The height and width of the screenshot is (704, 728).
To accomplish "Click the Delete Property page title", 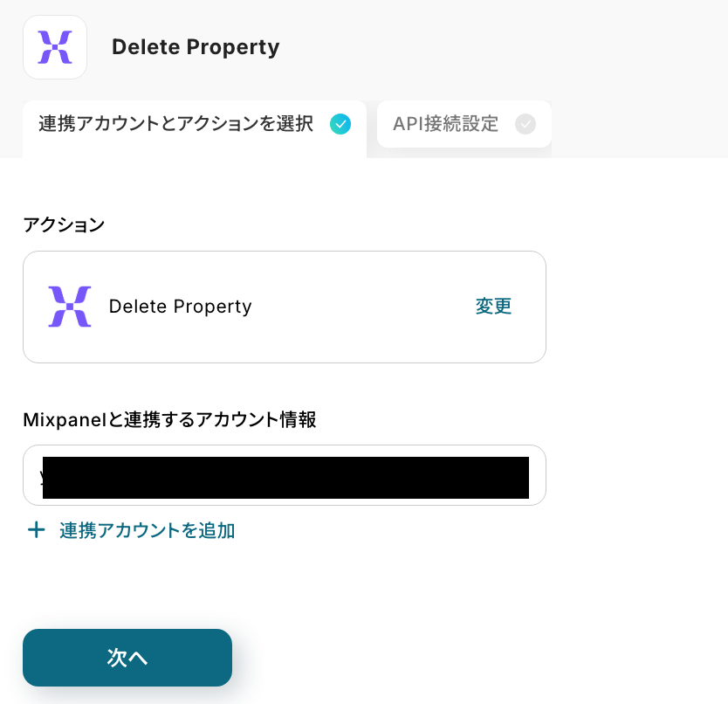I will click(196, 47).
